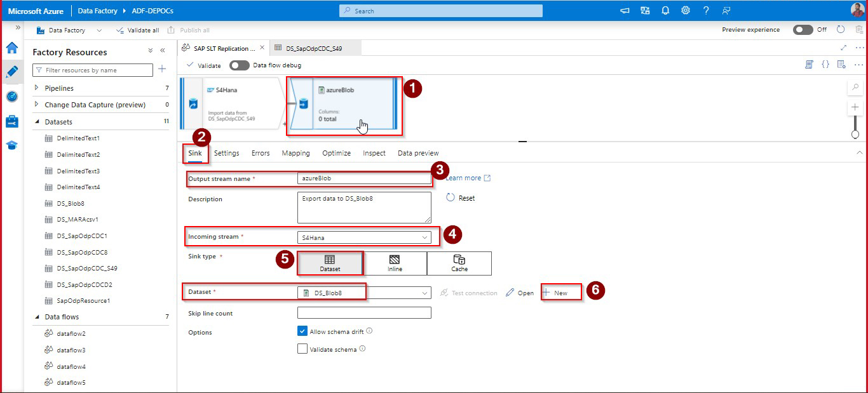Check the Validate schema box
The width and height of the screenshot is (868, 393).
click(x=302, y=349)
